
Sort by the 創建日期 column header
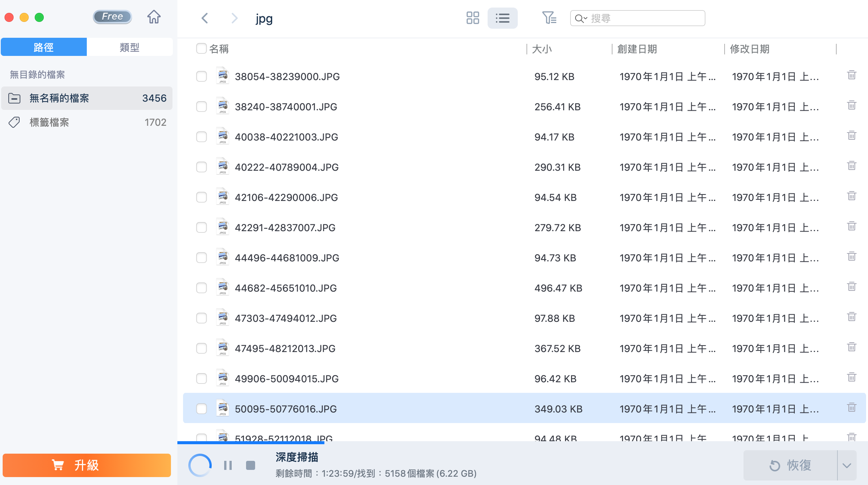point(637,49)
